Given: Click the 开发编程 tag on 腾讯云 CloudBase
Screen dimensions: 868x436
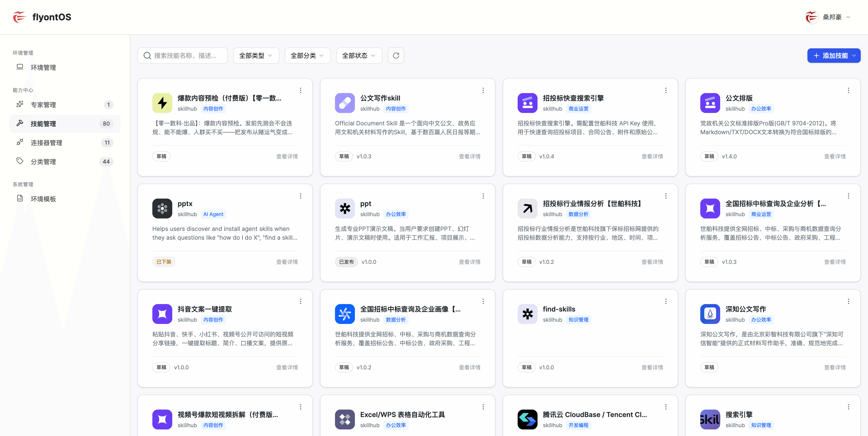Looking at the screenshot, I should (578, 425).
